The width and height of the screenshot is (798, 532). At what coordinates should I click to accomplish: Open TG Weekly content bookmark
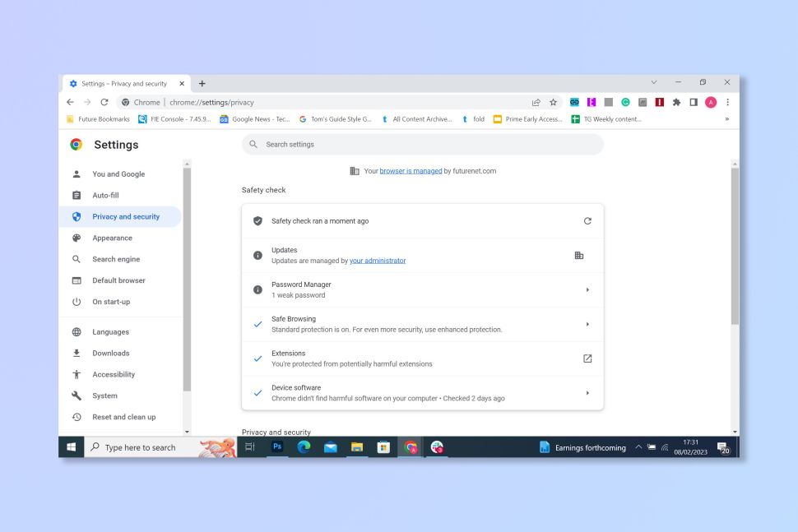[606, 119]
